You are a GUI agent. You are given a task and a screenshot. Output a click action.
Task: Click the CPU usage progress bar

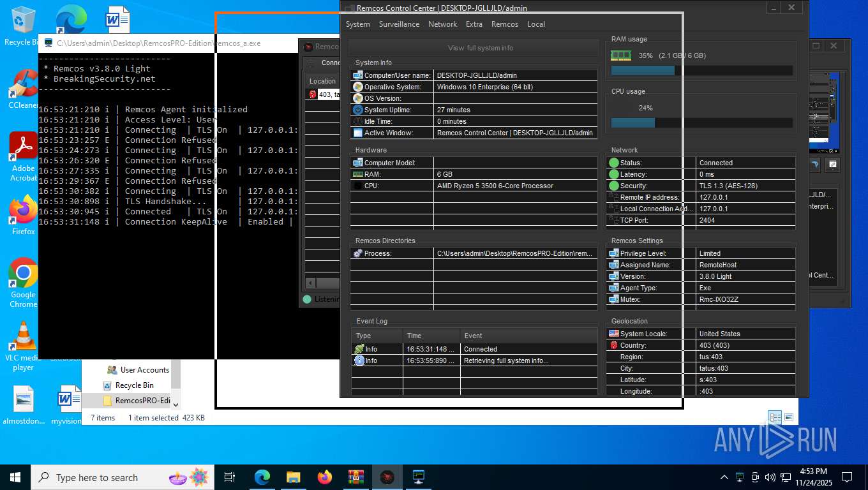(701, 123)
